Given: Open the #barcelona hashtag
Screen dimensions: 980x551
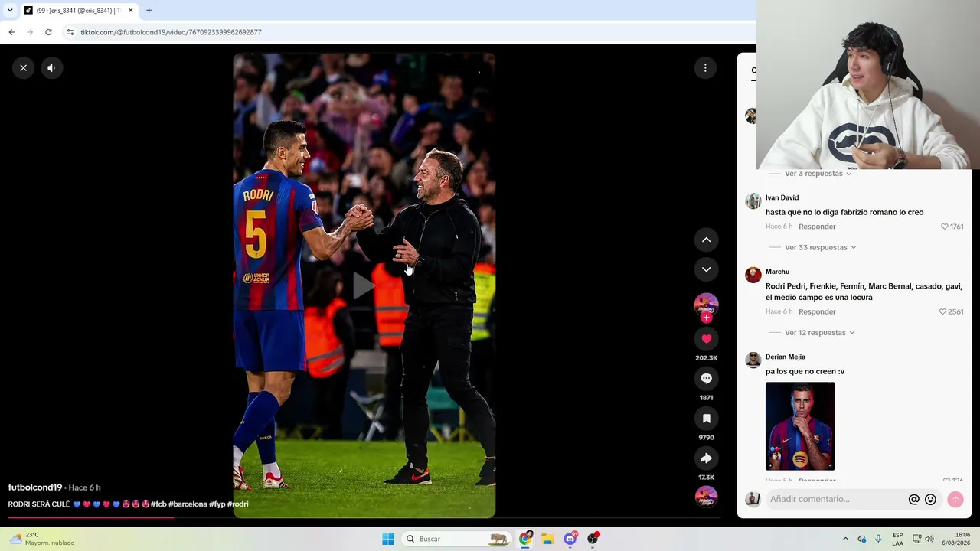Looking at the screenshot, I should (x=188, y=504).
